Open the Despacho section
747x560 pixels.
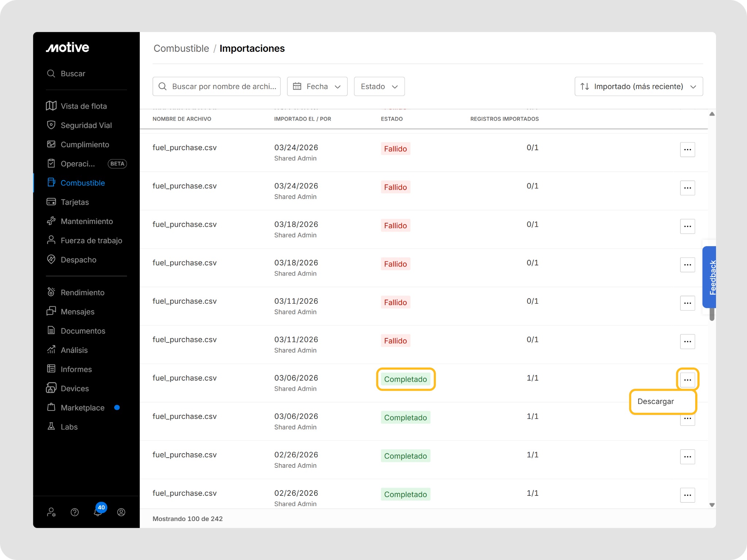(x=71, y=260)
